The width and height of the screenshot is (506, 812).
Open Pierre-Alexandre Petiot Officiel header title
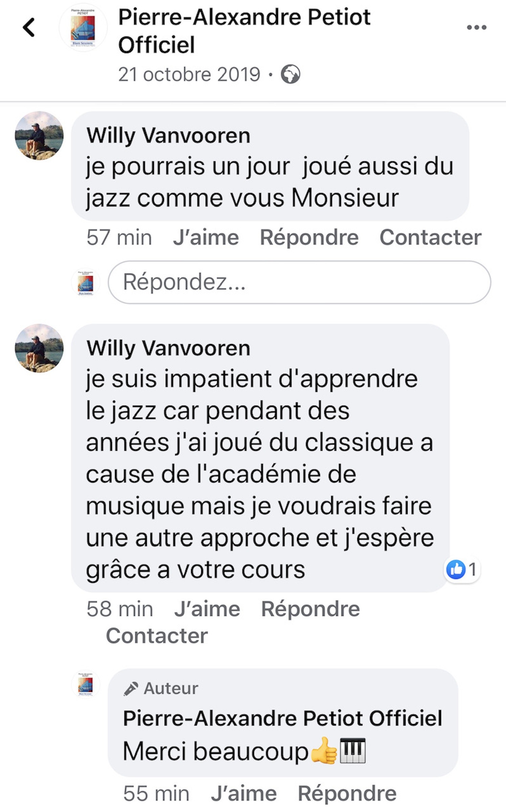[x=244, y=31]
